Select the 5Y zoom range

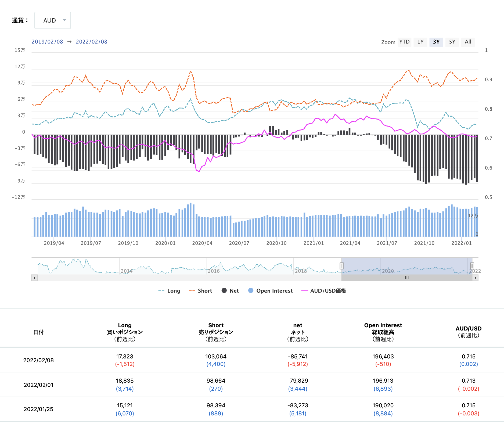click(x=452, y=42)
